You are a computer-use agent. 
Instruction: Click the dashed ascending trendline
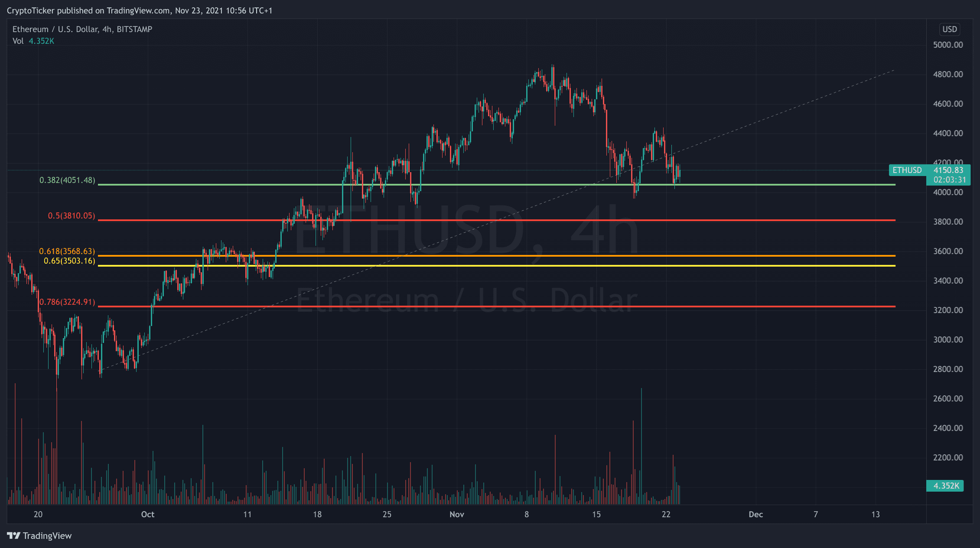[x=780, y=112]
